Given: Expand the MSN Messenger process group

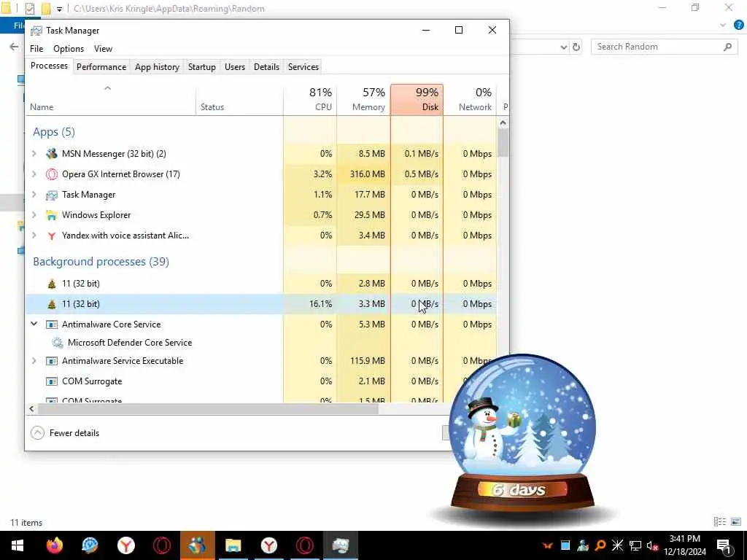Looking at the screenshot, I should click(34, 154).
